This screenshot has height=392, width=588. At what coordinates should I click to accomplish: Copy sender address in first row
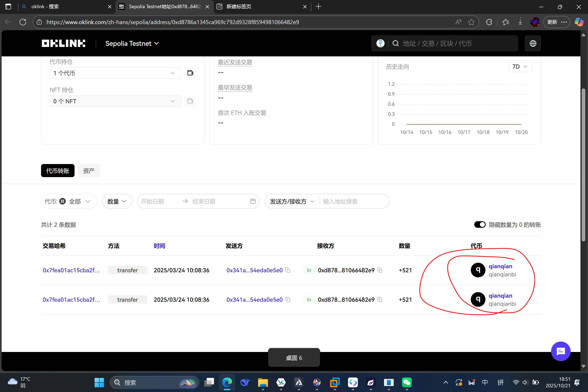click(288, 270)
